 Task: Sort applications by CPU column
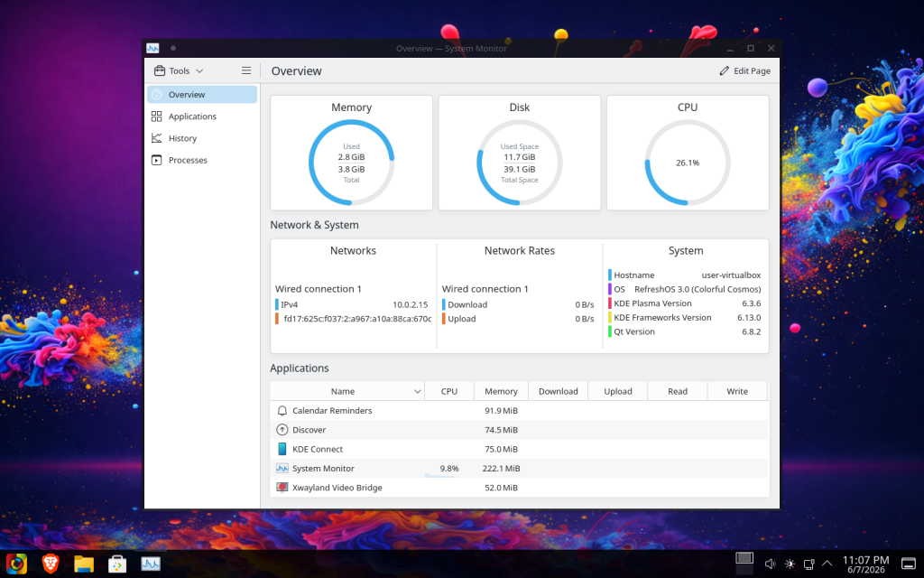click(449, 391)
